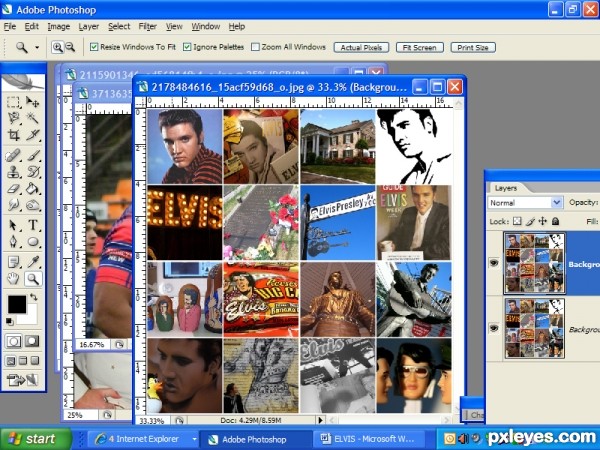Select the Clone Stamp tool
The image size is (600, 450).
pos(13,172)
